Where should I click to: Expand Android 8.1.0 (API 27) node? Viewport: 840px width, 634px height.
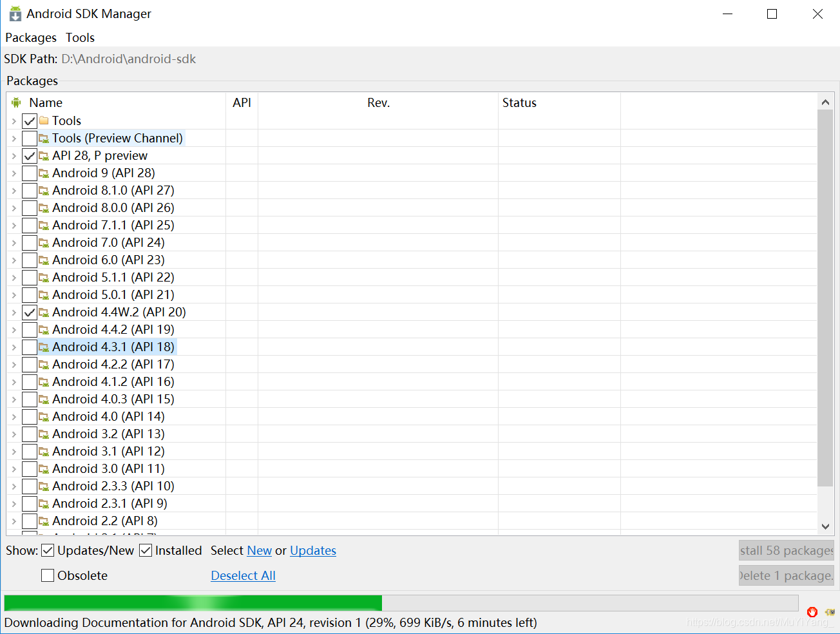click(x=14, y=190)
